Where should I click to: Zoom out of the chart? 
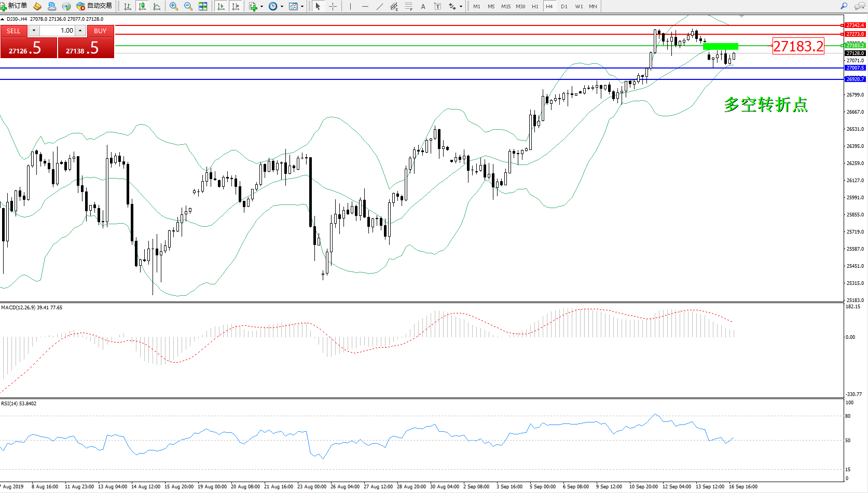point(188,6)
